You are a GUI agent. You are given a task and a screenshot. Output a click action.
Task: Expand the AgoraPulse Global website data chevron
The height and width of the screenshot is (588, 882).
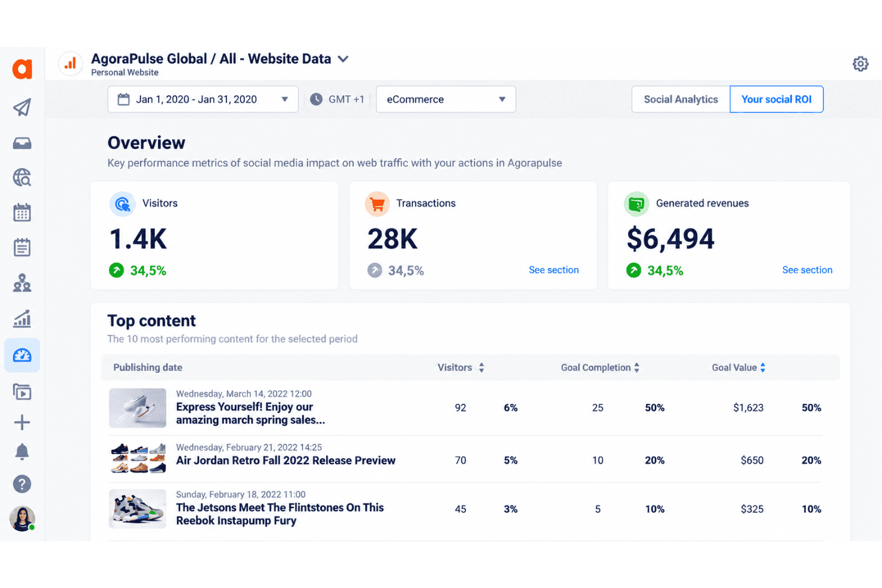point(343,59)
